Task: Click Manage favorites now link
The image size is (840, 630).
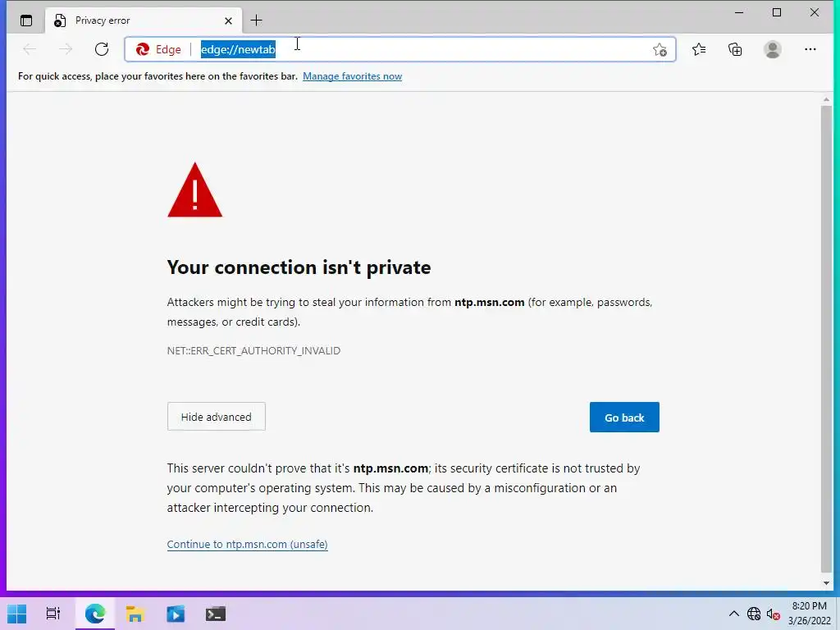Action: (352, 76)
